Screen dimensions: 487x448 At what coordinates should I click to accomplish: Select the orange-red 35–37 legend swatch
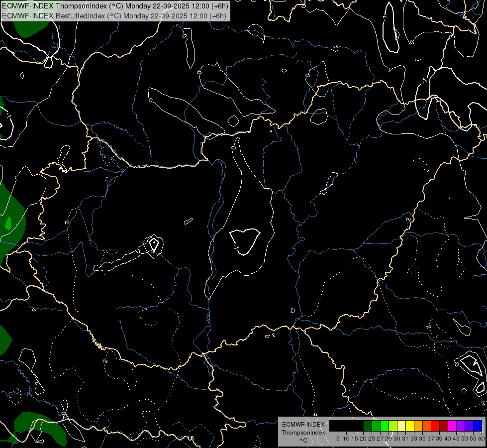(427, 426)
